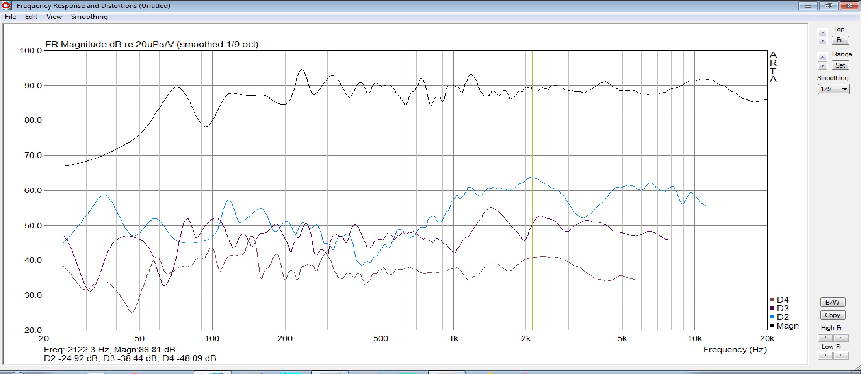Viewport: 868px width, 374px height.
Task: Decrease Range with the down arrow
Action: [822, 66]
